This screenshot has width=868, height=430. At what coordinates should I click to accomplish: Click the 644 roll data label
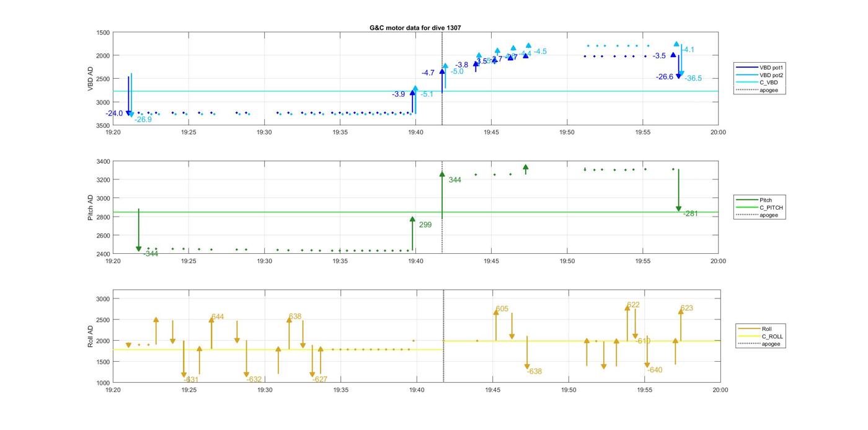coord(218,317)
